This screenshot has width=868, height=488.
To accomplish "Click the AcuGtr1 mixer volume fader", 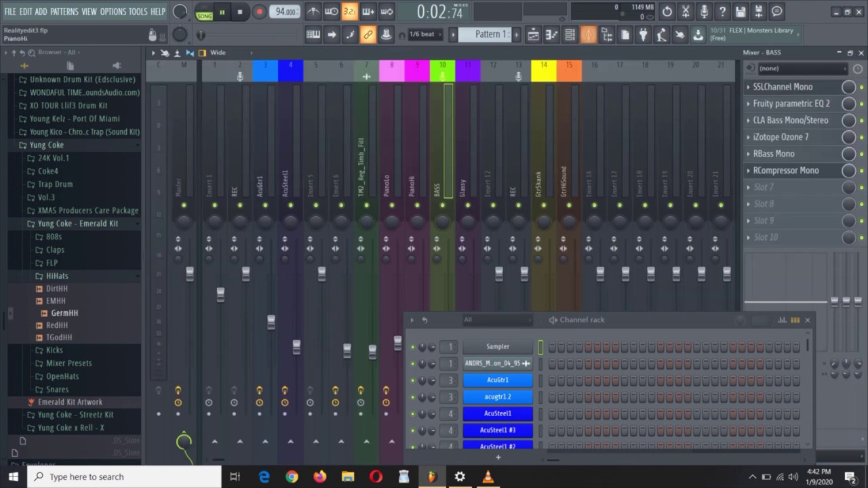I will tap(271, 322).
